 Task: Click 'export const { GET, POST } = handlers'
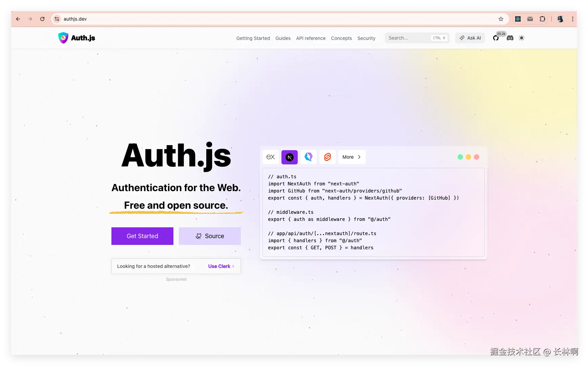(321, 248)
